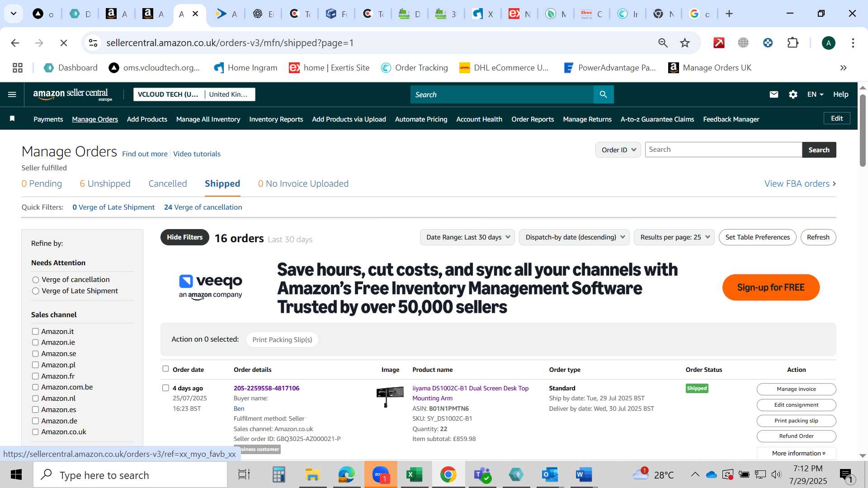Stop page loading in browser toolbar
The width and height of the screenshot is (868, 488).
pyautogui.click(x=64, y=43)
